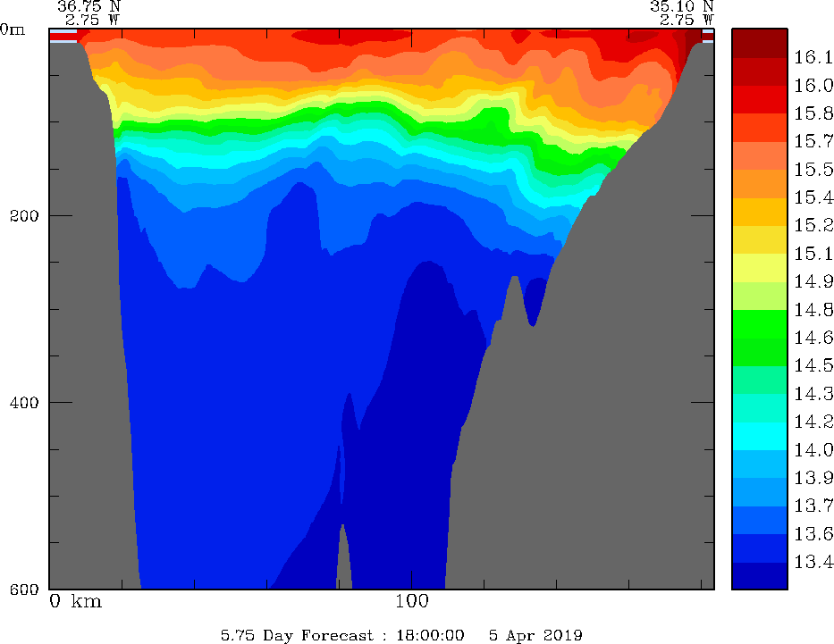This screenshot has height=644, width=834.
Task: Click the darkest maroon band atop the colorbar
Action: (759, 43)
